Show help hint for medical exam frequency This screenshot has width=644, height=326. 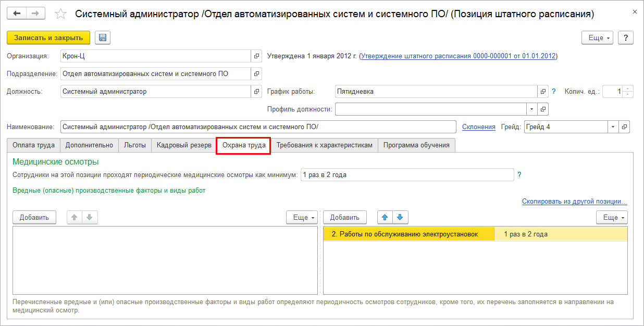pos(519,175)
